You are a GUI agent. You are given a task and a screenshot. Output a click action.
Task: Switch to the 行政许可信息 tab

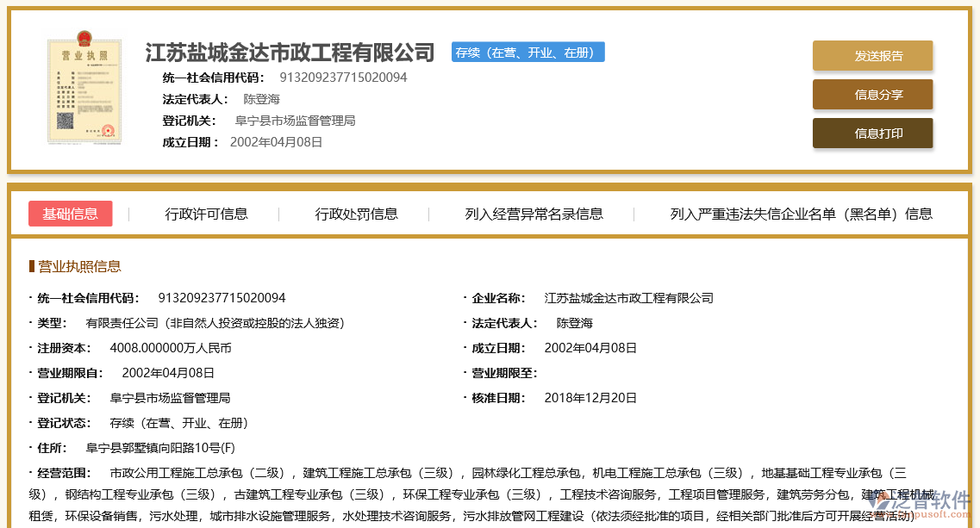[x=207, y=214]
